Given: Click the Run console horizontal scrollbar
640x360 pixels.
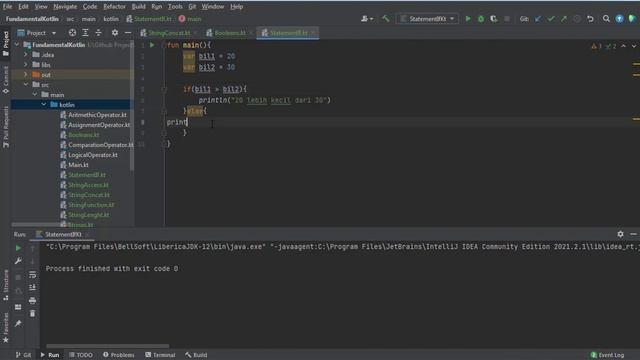Looking at the screenshot, I should click(107, 346).
